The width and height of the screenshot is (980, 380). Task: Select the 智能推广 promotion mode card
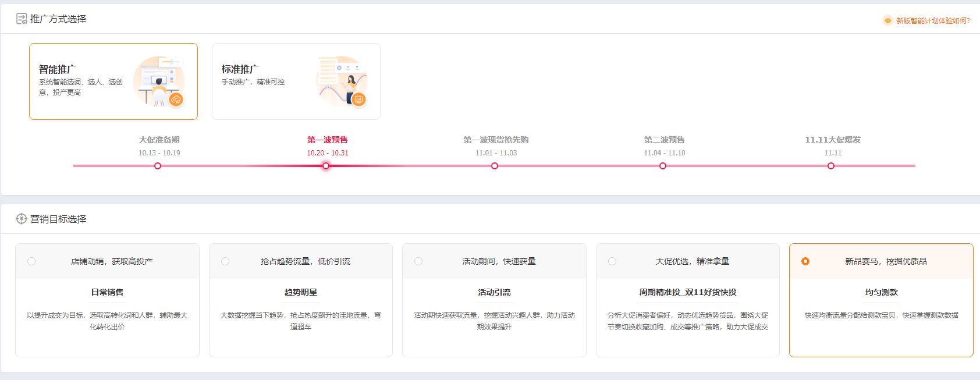click(x=80, y=81)
